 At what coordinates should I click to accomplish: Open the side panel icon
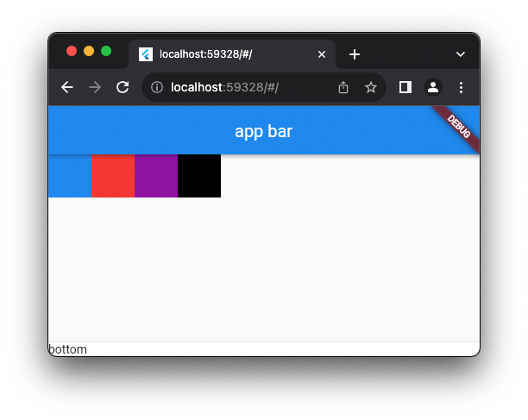click(405, 87)
